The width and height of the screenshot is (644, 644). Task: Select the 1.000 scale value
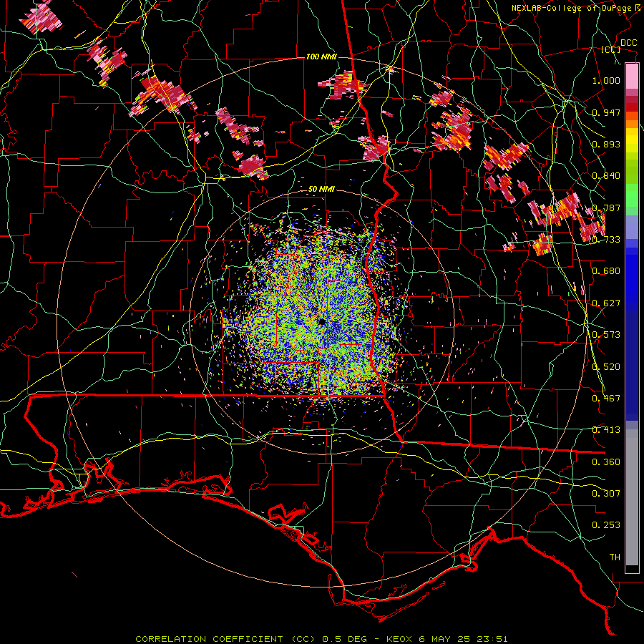(x=606, y=80)
